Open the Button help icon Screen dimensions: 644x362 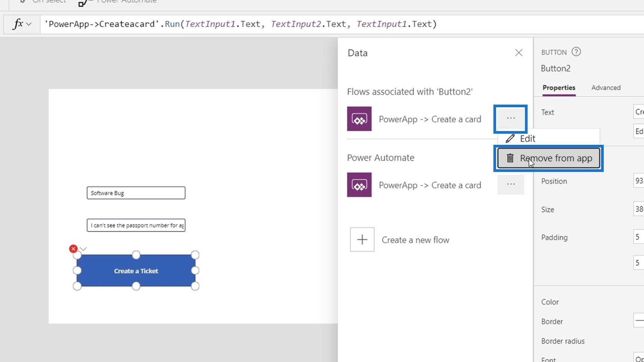(x=576, y=52)
